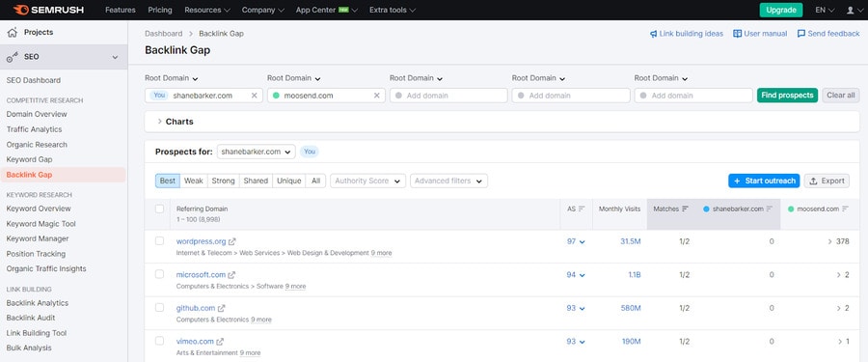Screen dimensions: 868x362
Task: Open external link icon for github.com
Action: 222,308
